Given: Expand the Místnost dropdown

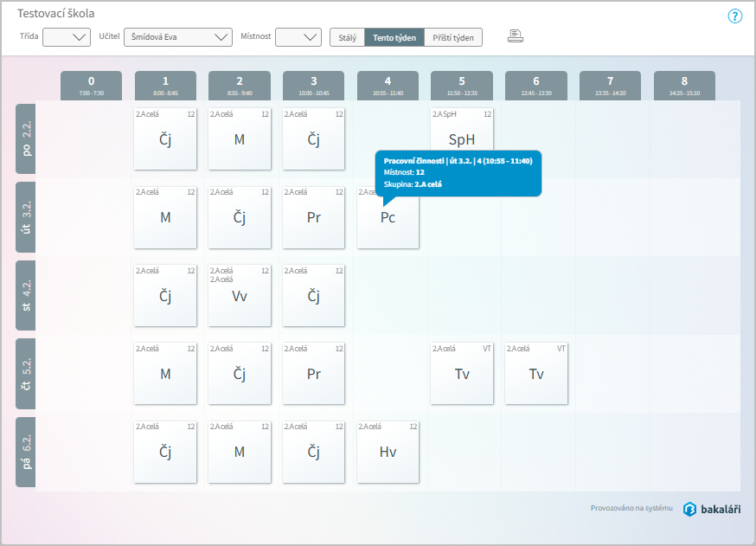Looking at the screenshot, I should point(298,36).
